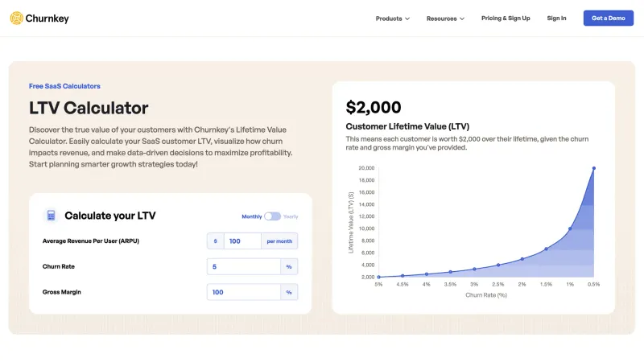Click the per month unit label

(x=279, y=241)
